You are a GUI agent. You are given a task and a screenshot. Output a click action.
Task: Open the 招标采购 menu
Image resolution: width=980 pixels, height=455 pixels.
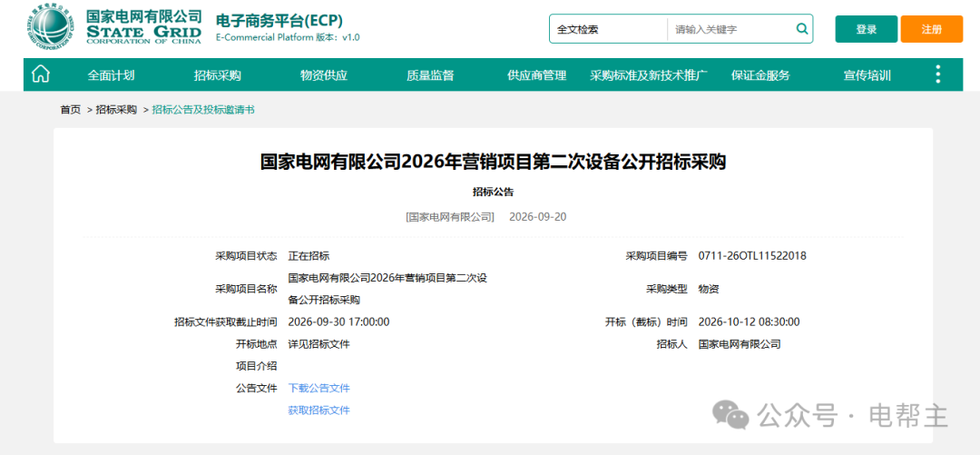[218, 75]
